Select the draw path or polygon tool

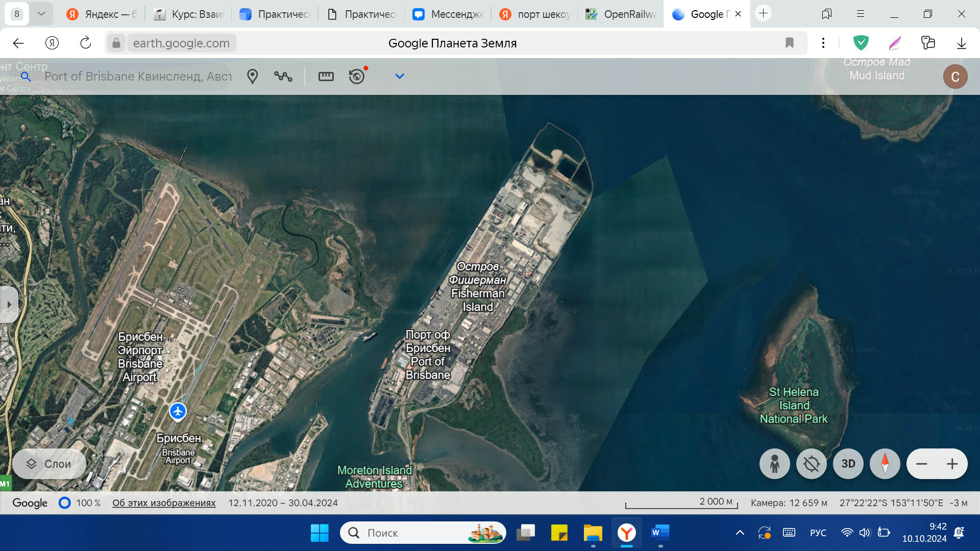283,77
